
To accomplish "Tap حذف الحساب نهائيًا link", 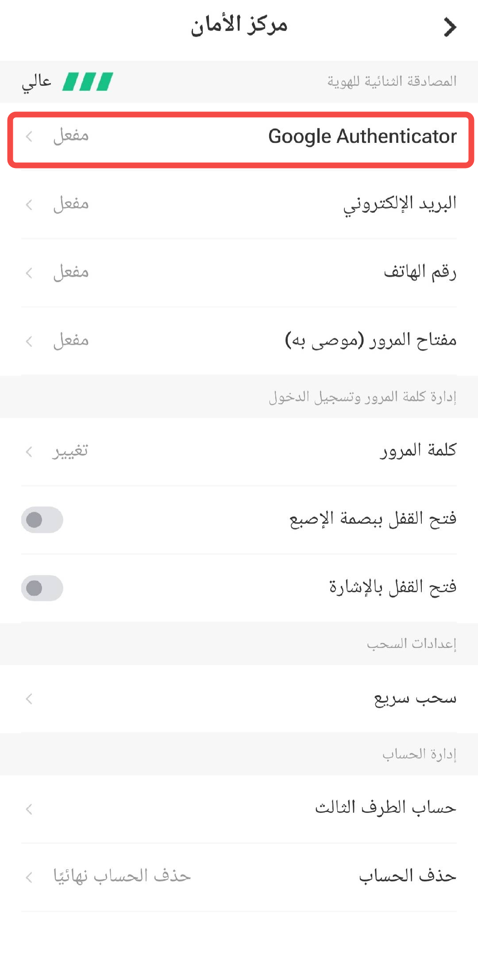I will tap(122, 875).
